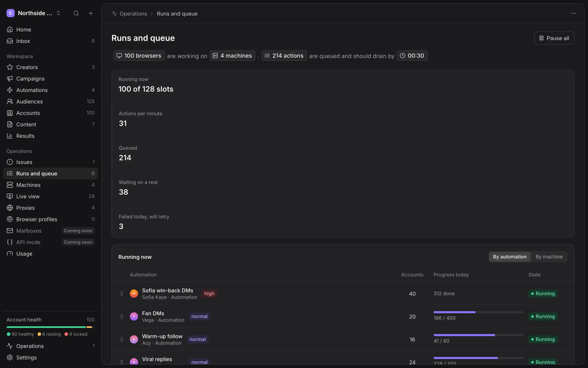Switch view to By machine

tap(549, 257)
